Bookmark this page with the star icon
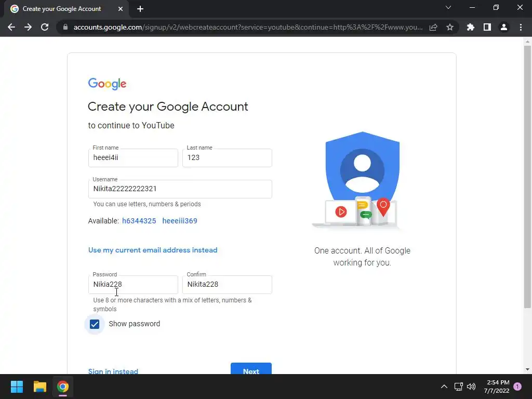 [450, 27]
